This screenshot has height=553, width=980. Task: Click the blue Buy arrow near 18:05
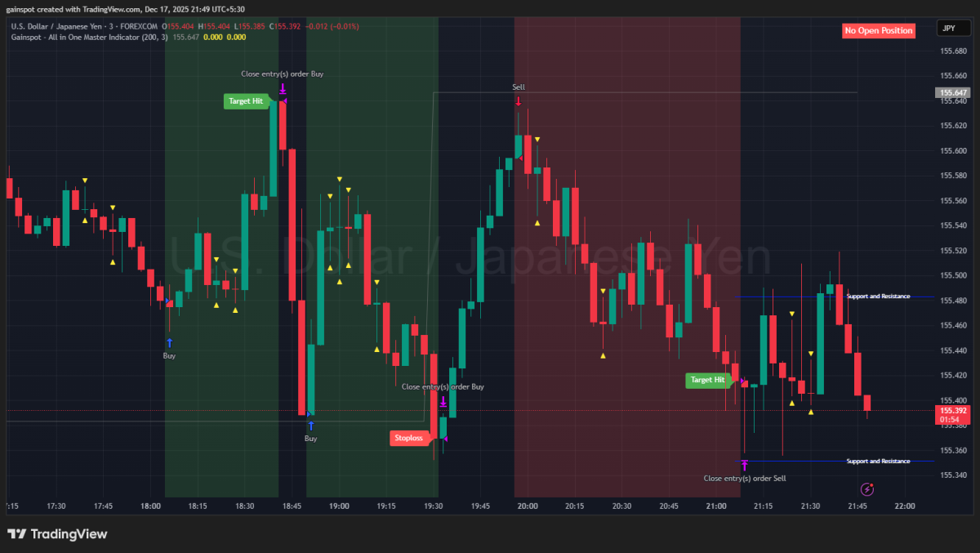point(169,343)
